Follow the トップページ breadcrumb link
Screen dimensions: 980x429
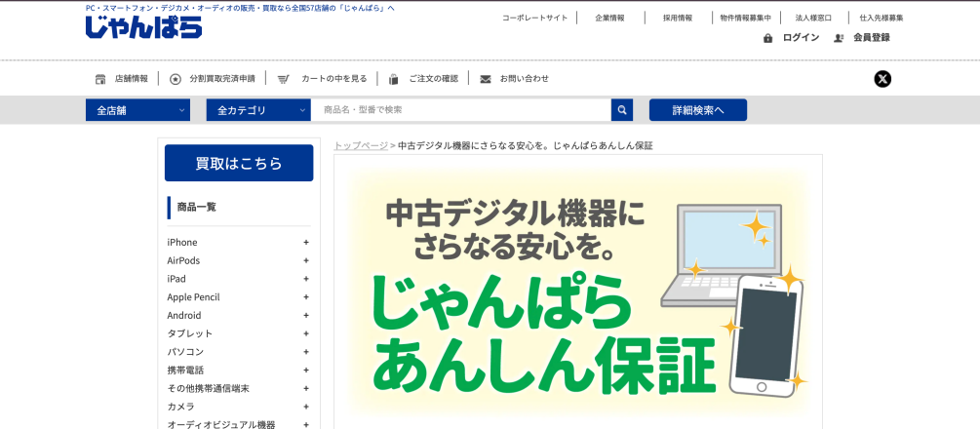(360, 146)
